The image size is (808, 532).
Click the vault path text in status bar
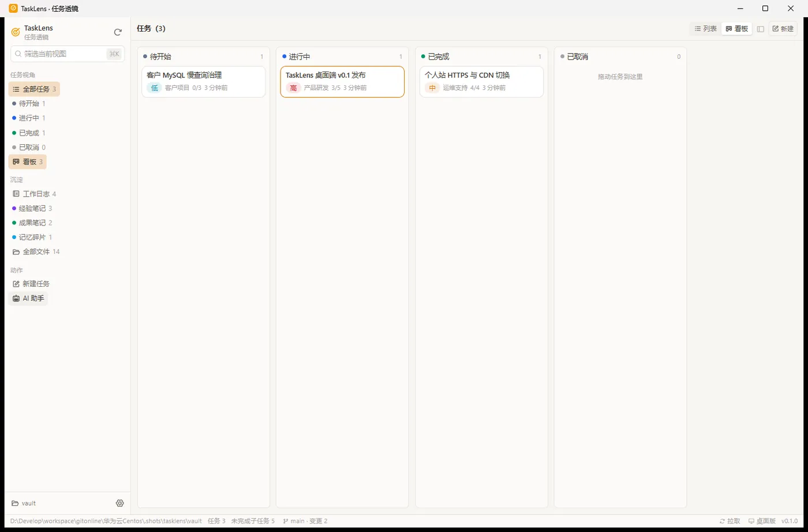click(x=106, y=521)
